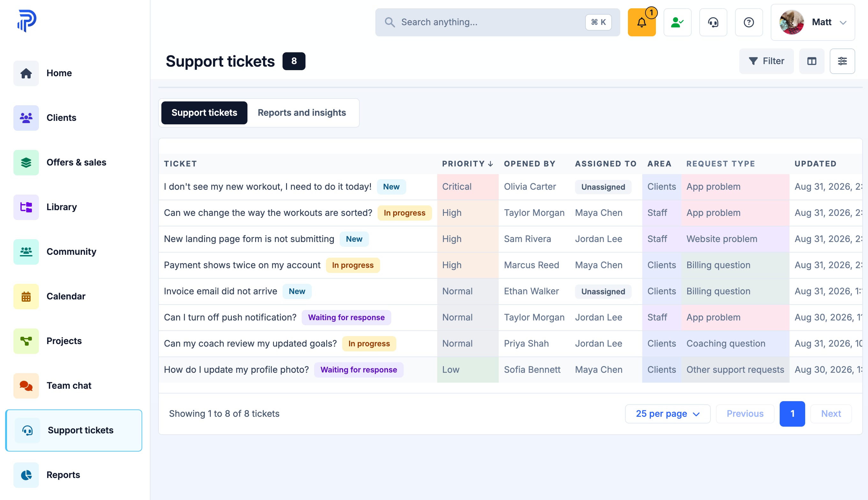
Task: Click Matt's avatar photo
Action: click(791, 22)
